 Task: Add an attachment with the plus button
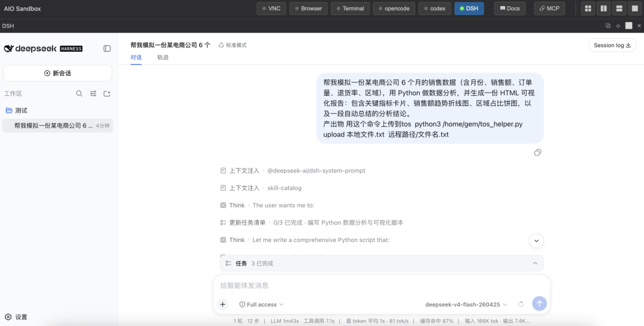222,304
